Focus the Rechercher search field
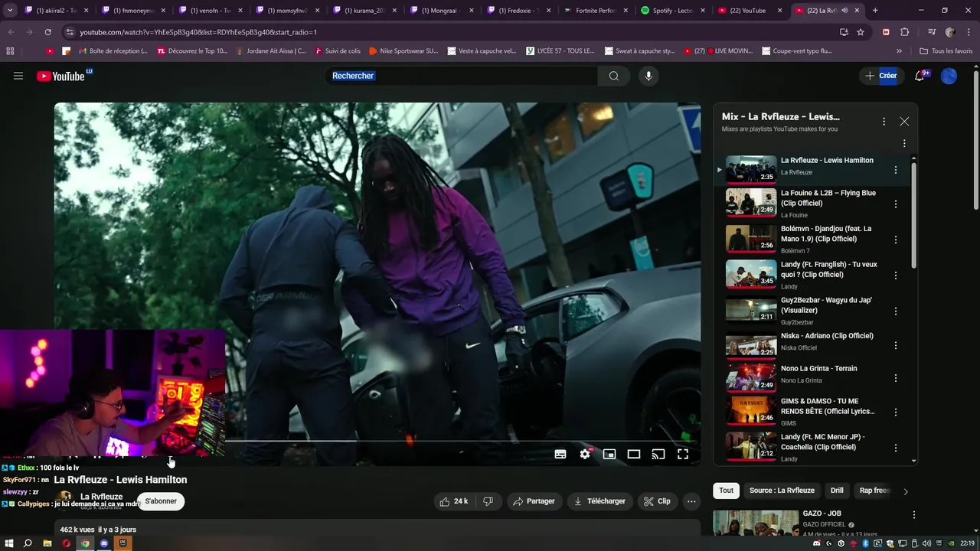The image size is (980, 551). click(462, 76)
